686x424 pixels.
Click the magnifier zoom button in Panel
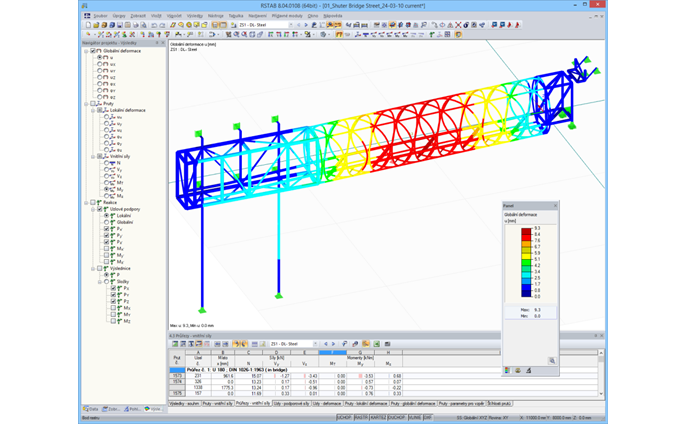(552, 361)
